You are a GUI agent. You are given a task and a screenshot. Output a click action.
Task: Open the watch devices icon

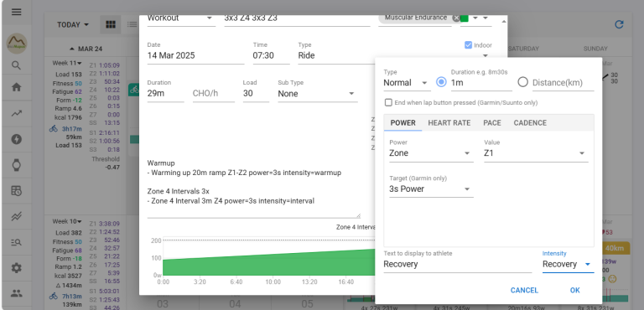click(17, 165)
